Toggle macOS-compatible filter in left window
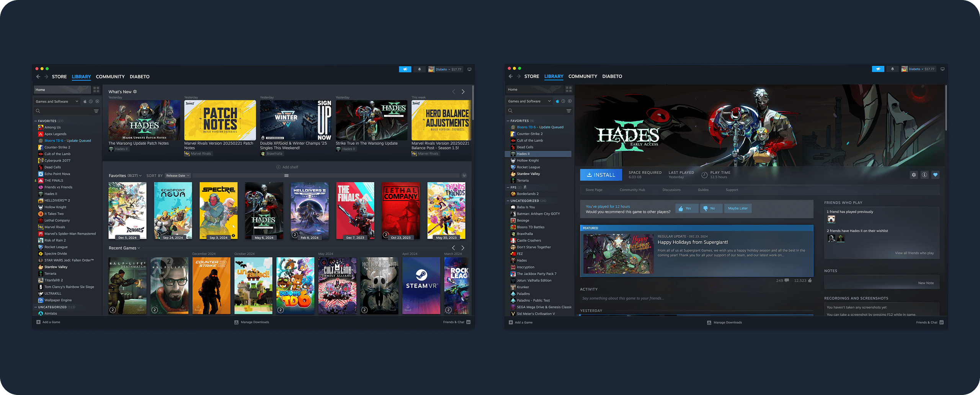The image size is (980, 395). [85, 101]
